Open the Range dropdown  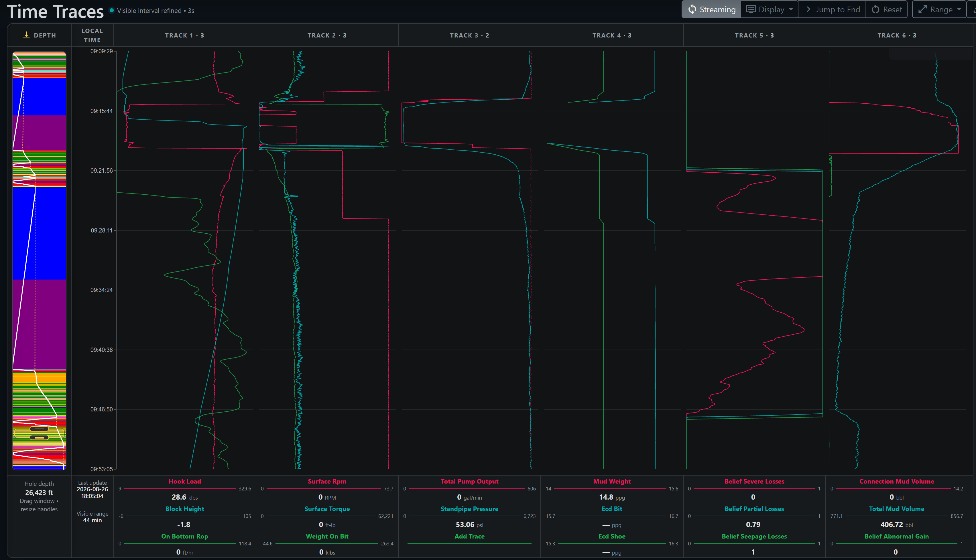pos(939,10)
